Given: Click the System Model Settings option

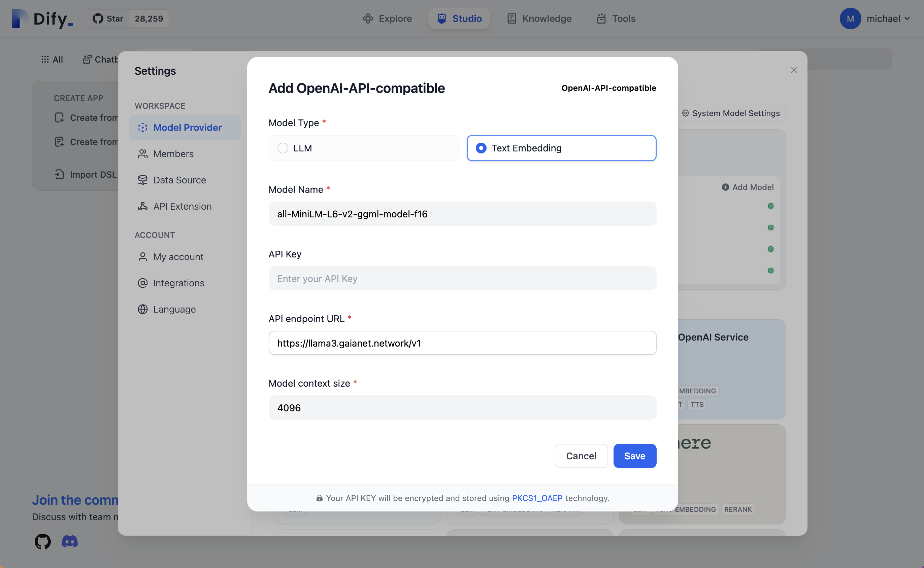Looking at the screenshot, I should coord(731,112).
